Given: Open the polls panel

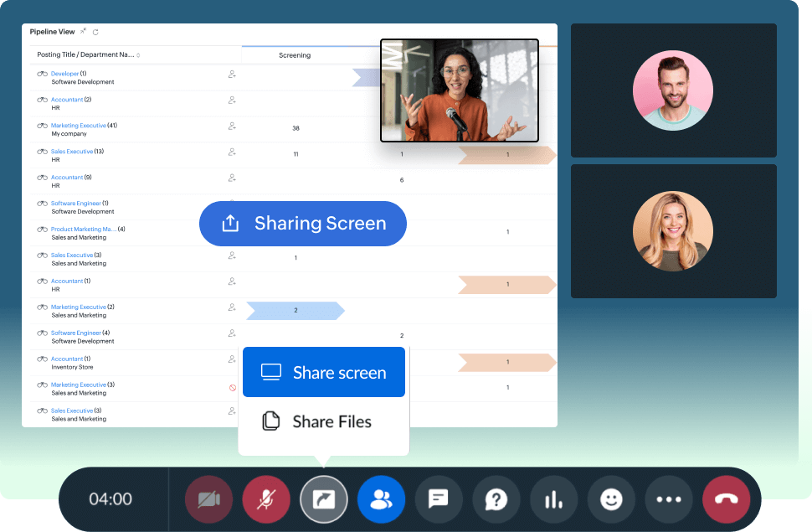Looking at the screenshot, I should 553,498.
